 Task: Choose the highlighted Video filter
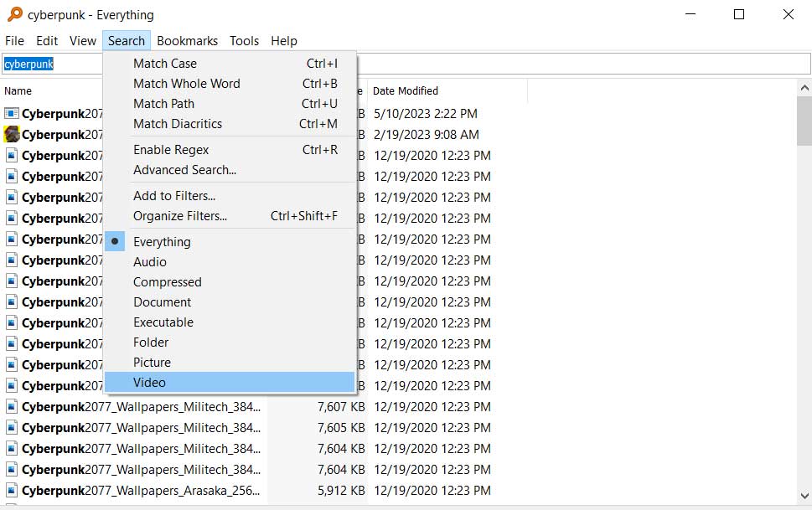(x=230, y=382)
